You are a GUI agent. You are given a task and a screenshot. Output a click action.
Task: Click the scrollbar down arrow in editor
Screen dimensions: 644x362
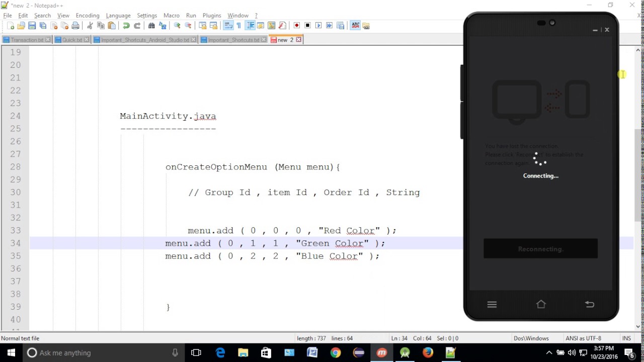coord(638,326)
